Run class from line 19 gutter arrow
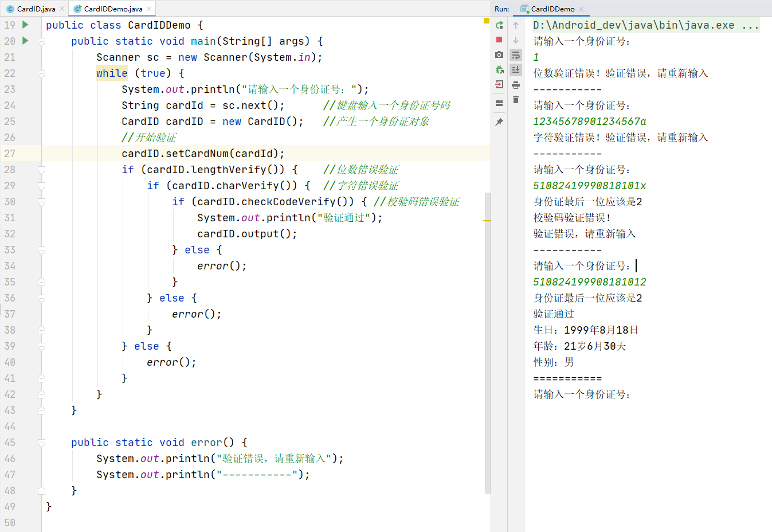This screenshot has width=772, height=532. 25,25
